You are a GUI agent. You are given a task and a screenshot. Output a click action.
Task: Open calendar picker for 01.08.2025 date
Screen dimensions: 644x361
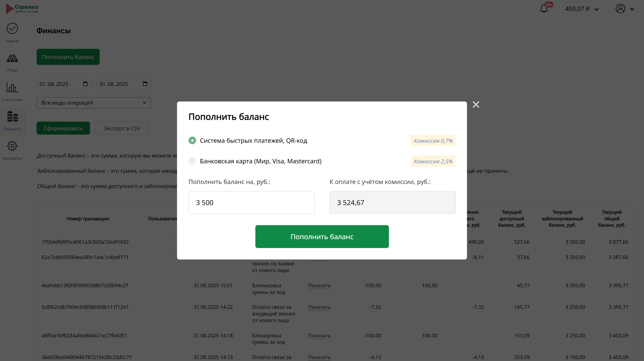click(x=85, y=84)
